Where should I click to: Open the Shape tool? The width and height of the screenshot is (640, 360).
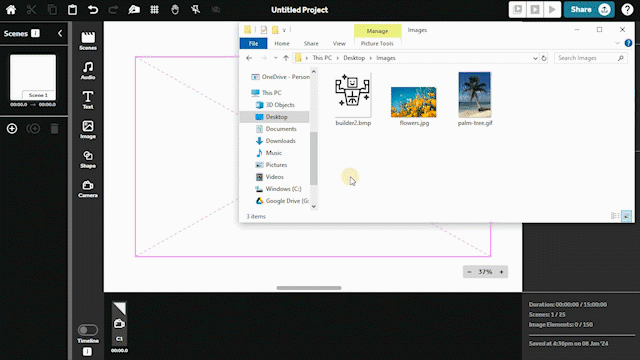[88, 159]
